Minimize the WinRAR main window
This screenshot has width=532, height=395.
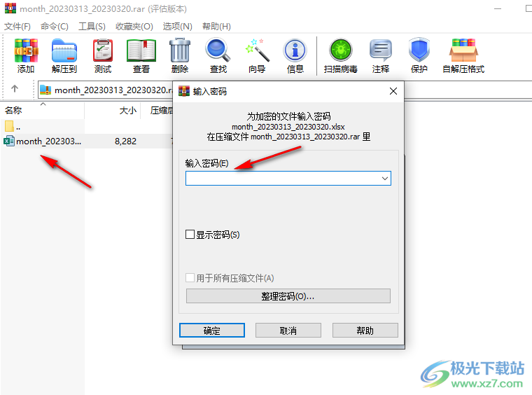pyautogui.click(x=498, y=8)
